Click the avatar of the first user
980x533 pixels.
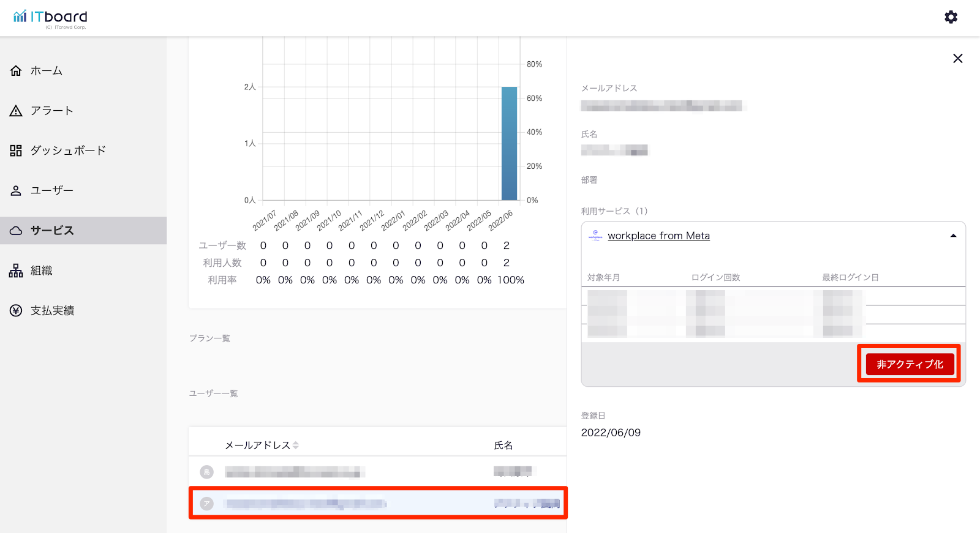tap(207, 472)
